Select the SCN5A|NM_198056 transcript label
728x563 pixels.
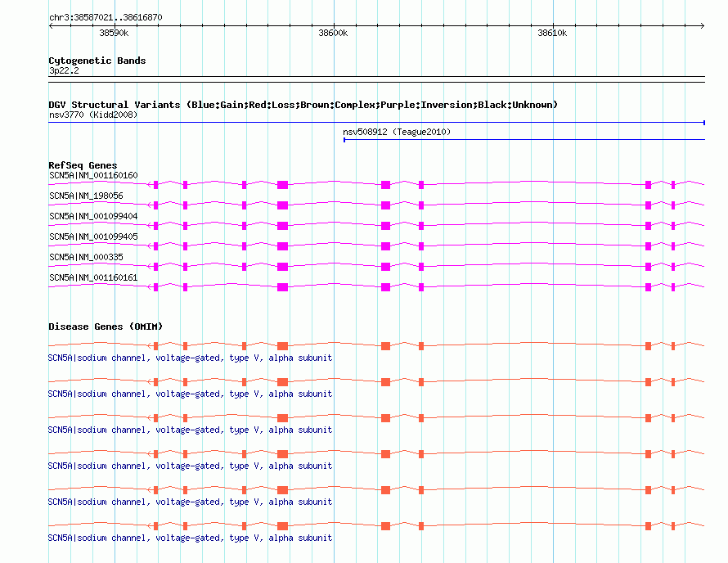tap(87, 196)
